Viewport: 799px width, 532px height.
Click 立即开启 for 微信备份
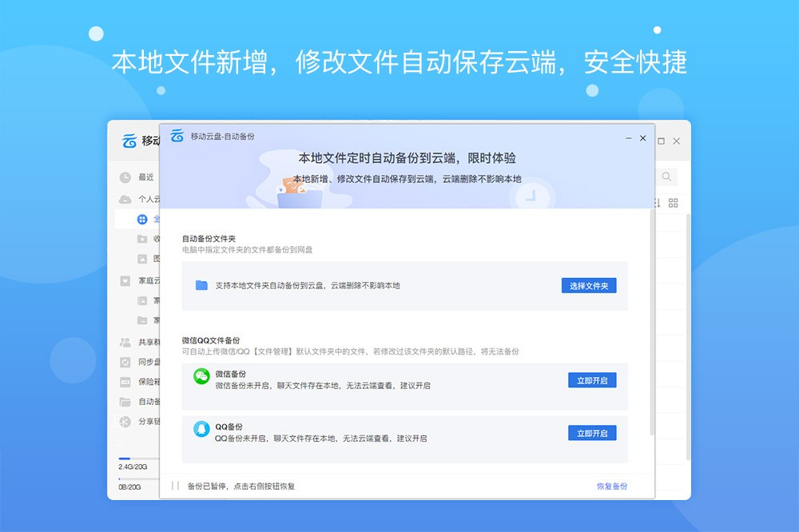point(592,380)
